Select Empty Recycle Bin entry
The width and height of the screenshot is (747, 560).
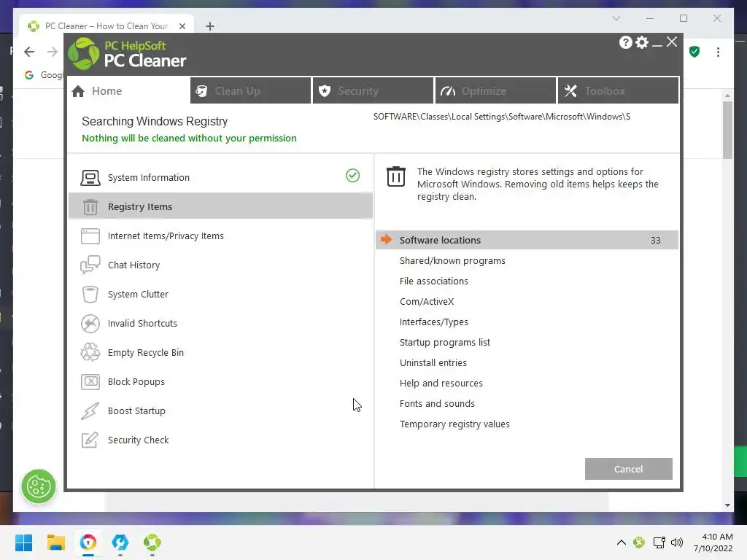tap(220, 352)
